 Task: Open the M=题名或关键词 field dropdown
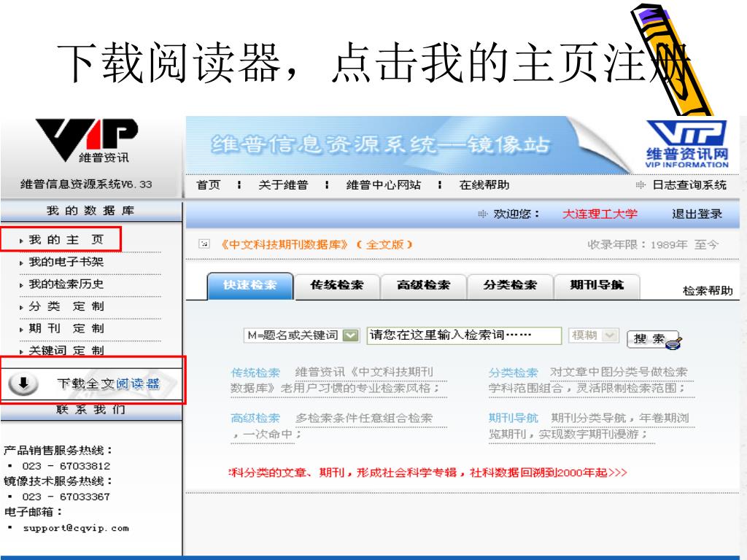coord(301,335)
